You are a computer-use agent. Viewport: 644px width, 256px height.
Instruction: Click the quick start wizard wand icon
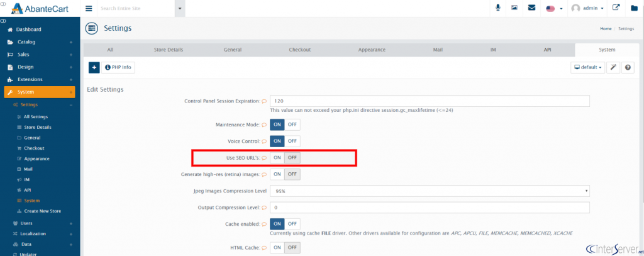(613, 67)
